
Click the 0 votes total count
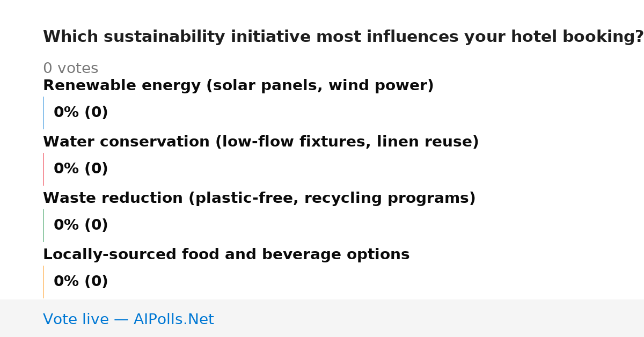coord(70,69)
